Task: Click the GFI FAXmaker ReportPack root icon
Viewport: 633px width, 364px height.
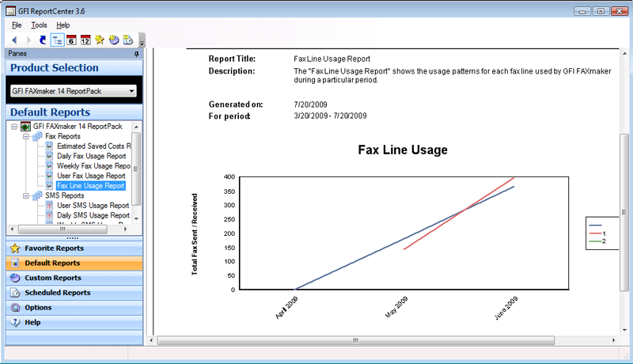Action: (25, 127)
